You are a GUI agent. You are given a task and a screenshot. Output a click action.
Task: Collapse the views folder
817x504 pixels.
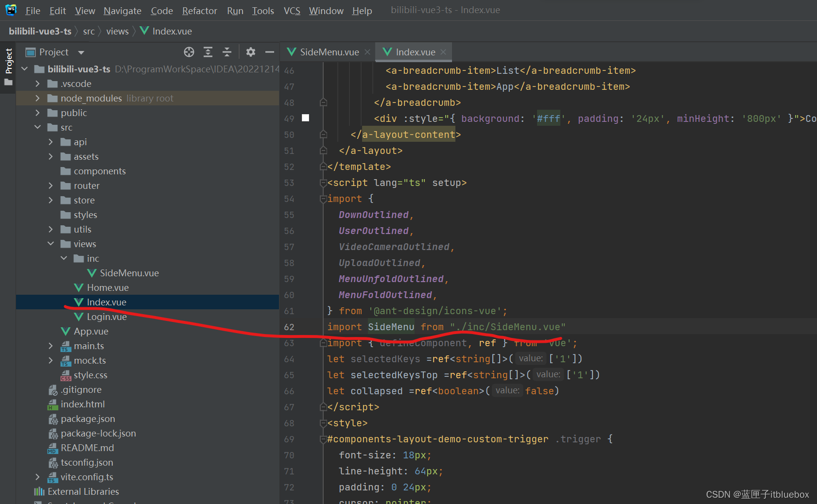(51, 244)
